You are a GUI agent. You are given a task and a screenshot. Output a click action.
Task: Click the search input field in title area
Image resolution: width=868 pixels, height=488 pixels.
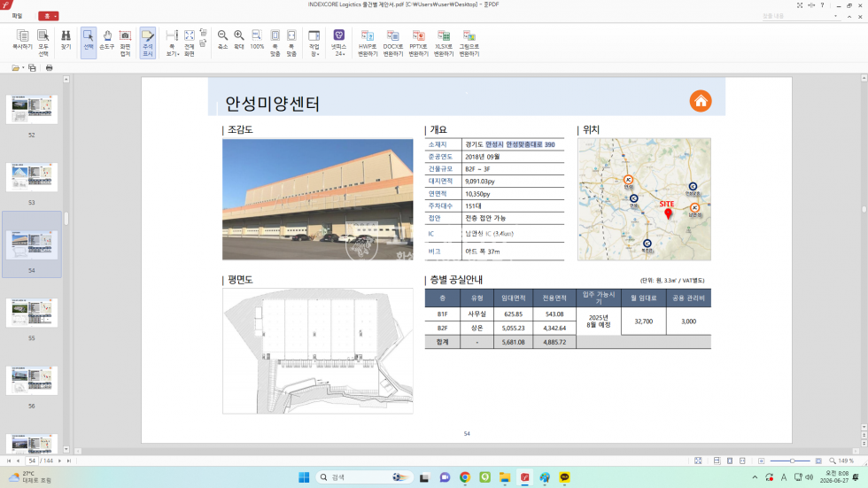tap(800, 16)
